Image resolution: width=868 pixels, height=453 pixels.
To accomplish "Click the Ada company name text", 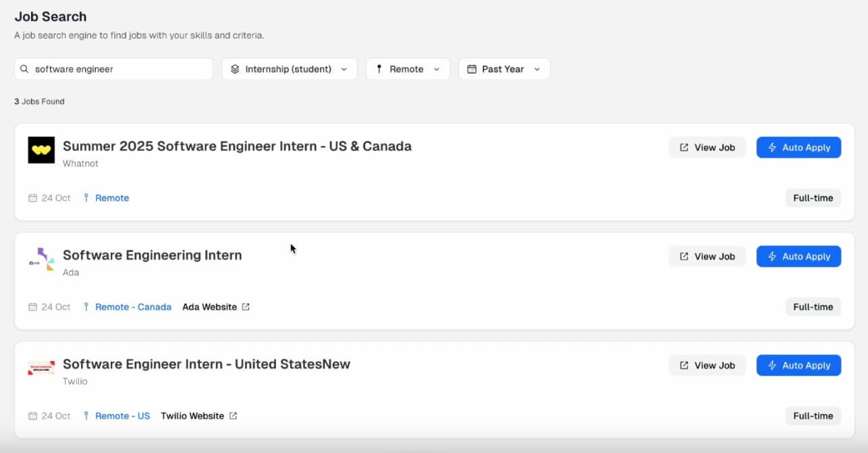I will click(x=71, y=273).
